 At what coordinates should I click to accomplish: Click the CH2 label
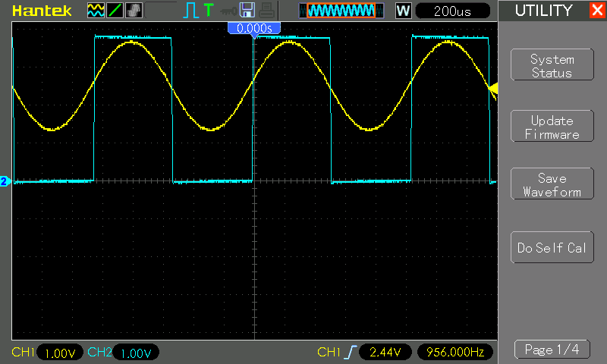(99, 352)
